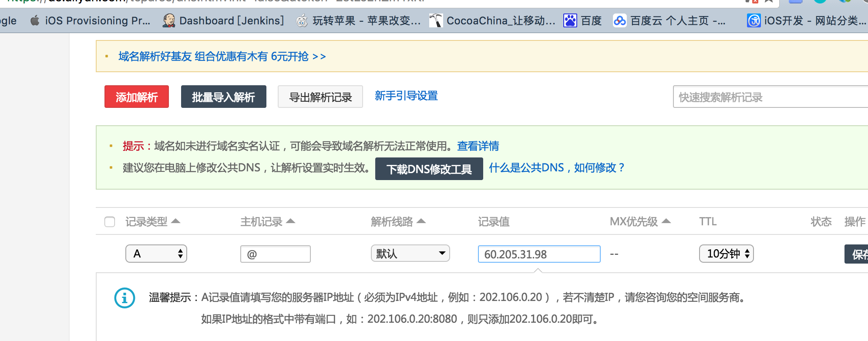Open iOS开发 网站分类 bookmark
Screen dimensions: 868x341
coord(807,20)
